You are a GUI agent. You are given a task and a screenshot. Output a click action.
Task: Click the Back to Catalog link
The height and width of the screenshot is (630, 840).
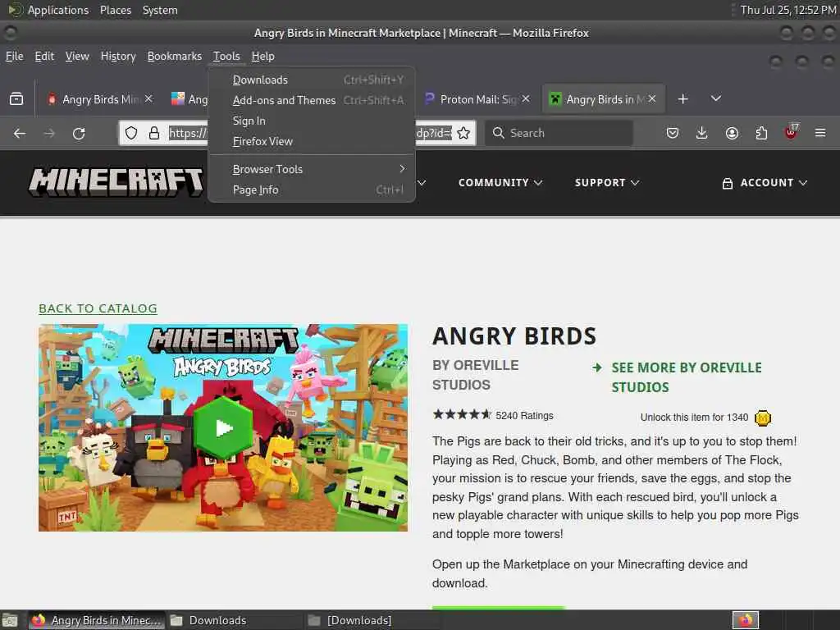pyautogui.click(x=98, y=308)
